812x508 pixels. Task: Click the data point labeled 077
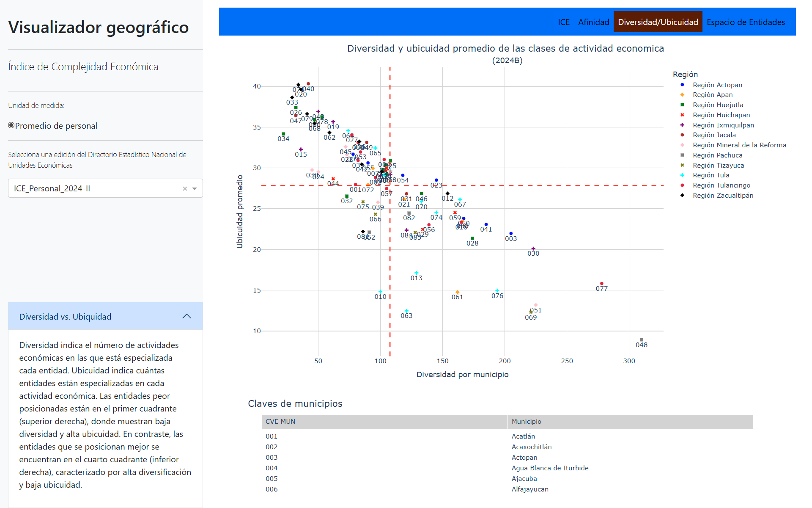coord(601,284)
